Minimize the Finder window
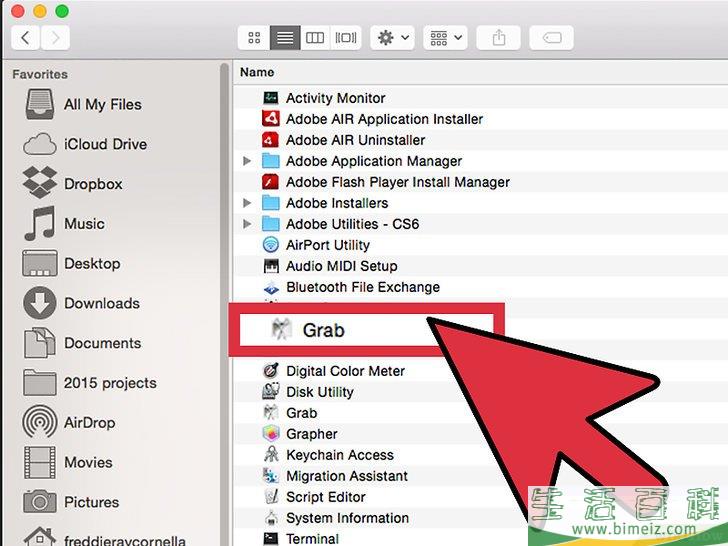The image size is (728, 546). click(40, 11)
